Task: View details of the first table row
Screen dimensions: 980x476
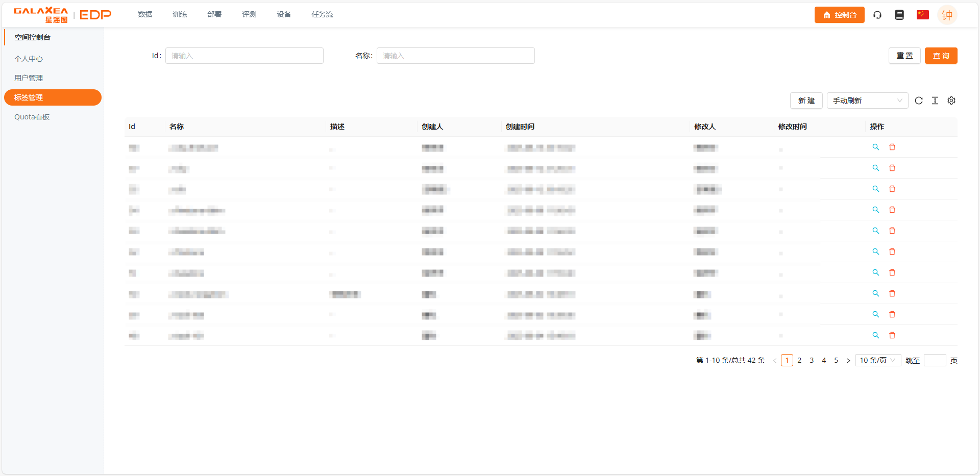Action: 876,147
